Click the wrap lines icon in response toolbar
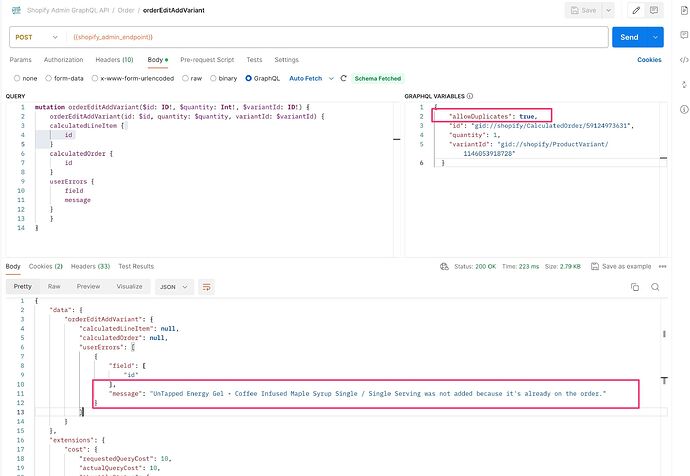This screenshot has height=476, width=690. coord(207,286)
